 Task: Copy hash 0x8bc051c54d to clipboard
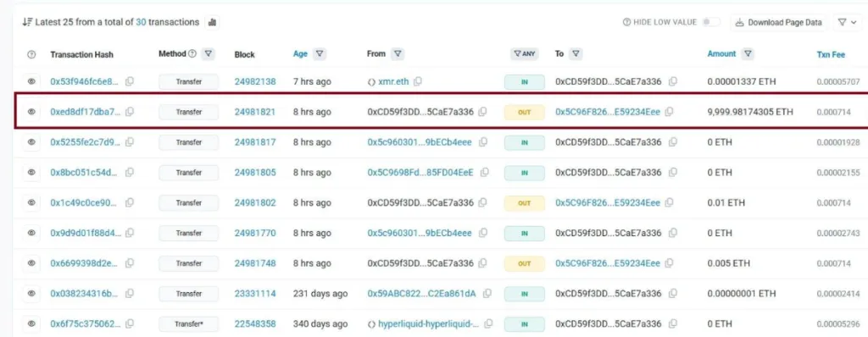point(130,173)
